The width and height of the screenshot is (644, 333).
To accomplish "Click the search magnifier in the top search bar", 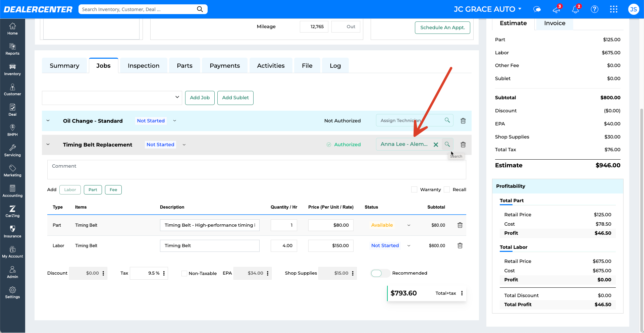I will tap(200, 9).
